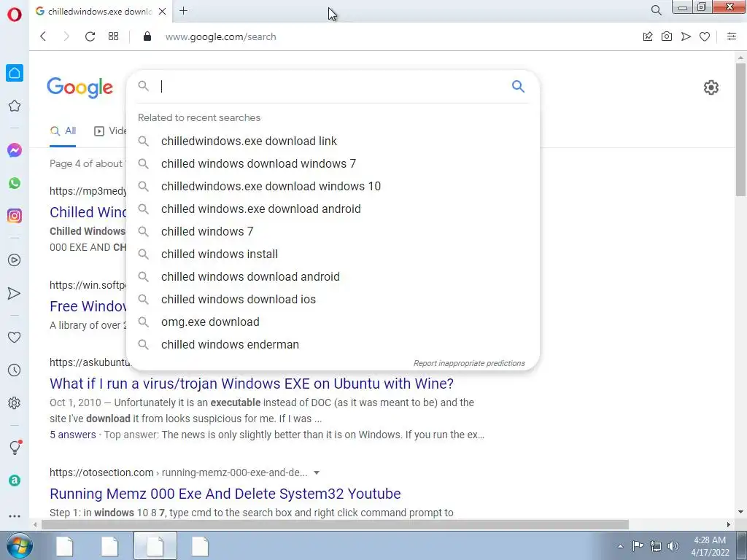747x560 pixels.
Task: Open Facebook Messenger in the sidebar
Action: (15, 150)
